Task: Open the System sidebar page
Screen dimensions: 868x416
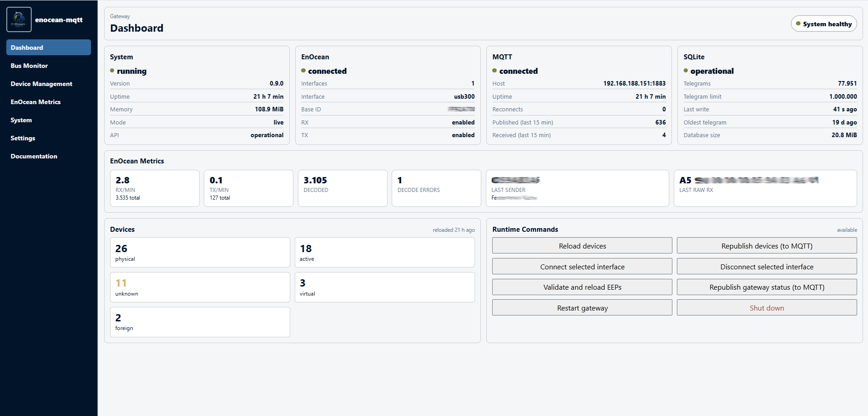Action: click(48, 120)
